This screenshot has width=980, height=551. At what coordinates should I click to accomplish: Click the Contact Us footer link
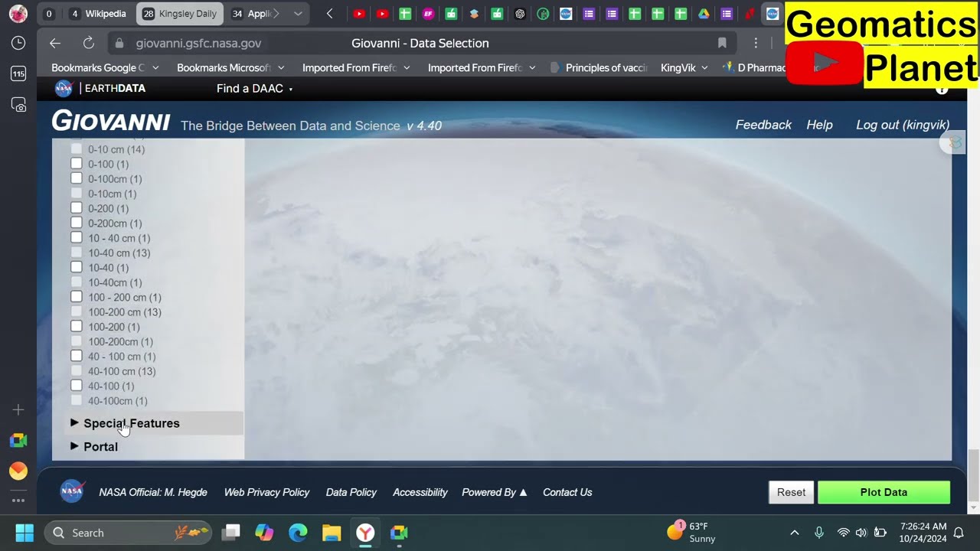tap(567, 492)
